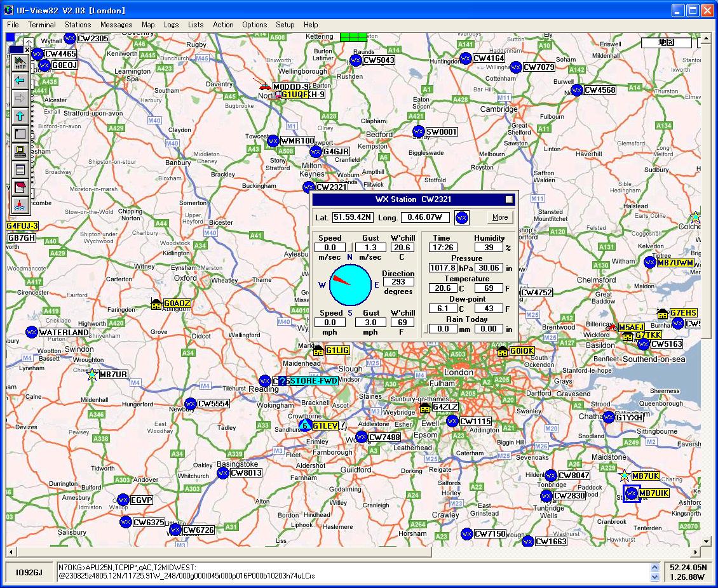Image resolution: width=718 pixels, height=588 pixels.
Task: Select the CW5043 weather station icon
Action: tap(356, 60)
